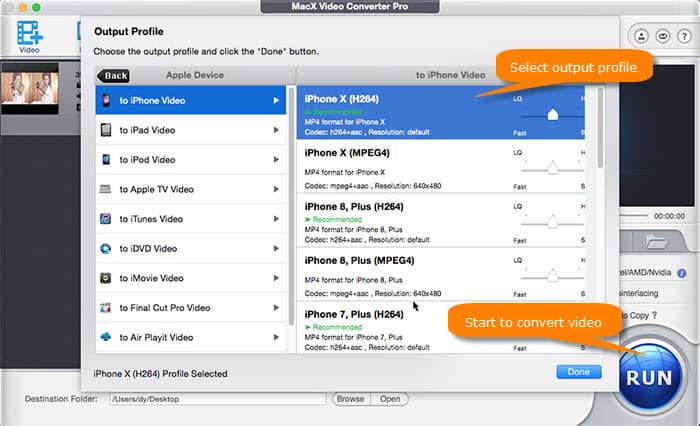Image resolution: width=700 pixels, height=426 pixels.
Task: Click the iMovie icon in the device list
Action: click(105, 278)
